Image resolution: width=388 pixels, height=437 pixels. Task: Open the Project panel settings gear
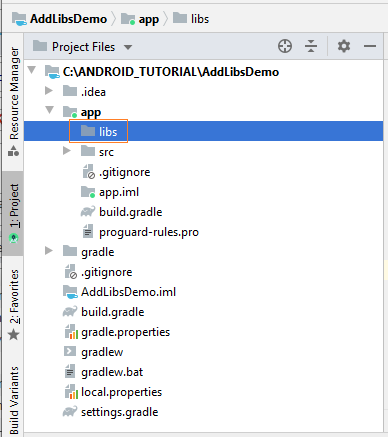click(344, 46)
